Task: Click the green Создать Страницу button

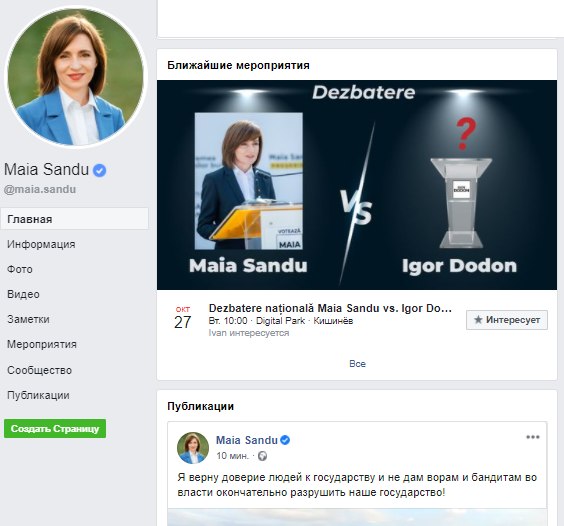Action: (x=55, y=428)
